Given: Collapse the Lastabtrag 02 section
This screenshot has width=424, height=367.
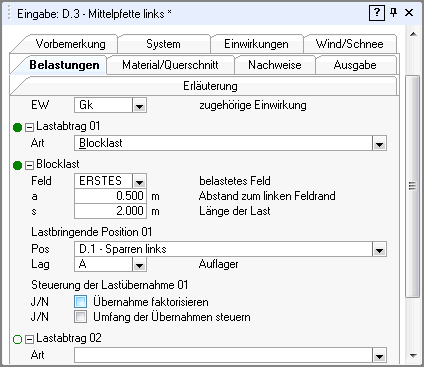Looking at the screenshot, I should click(x=29, y=339).
